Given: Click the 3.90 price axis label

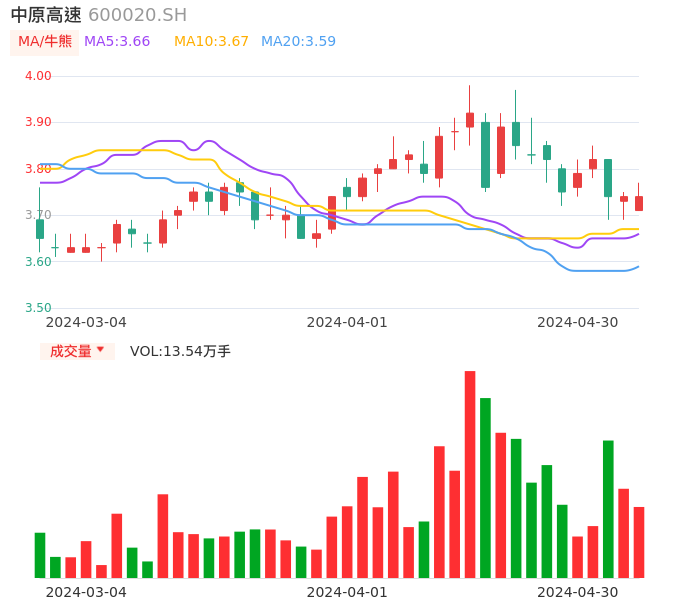Looking at the screenshot, I should coord(38,122).
